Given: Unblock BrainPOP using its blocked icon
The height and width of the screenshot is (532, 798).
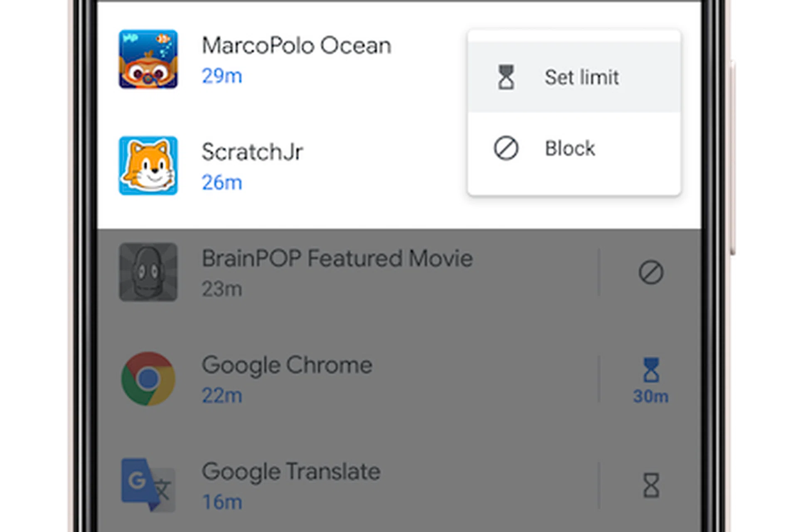Looking at the screenshot, I should [x=651, y=273].
